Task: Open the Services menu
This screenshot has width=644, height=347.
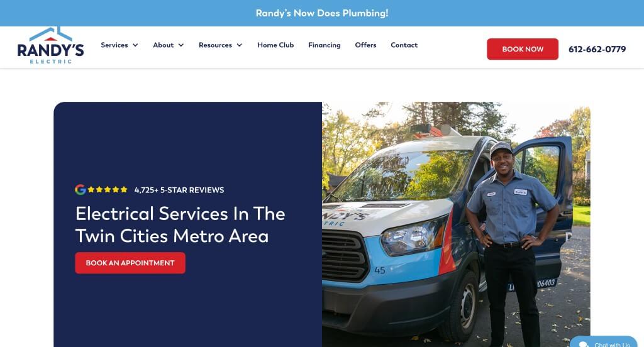Action: pos(114,45)
